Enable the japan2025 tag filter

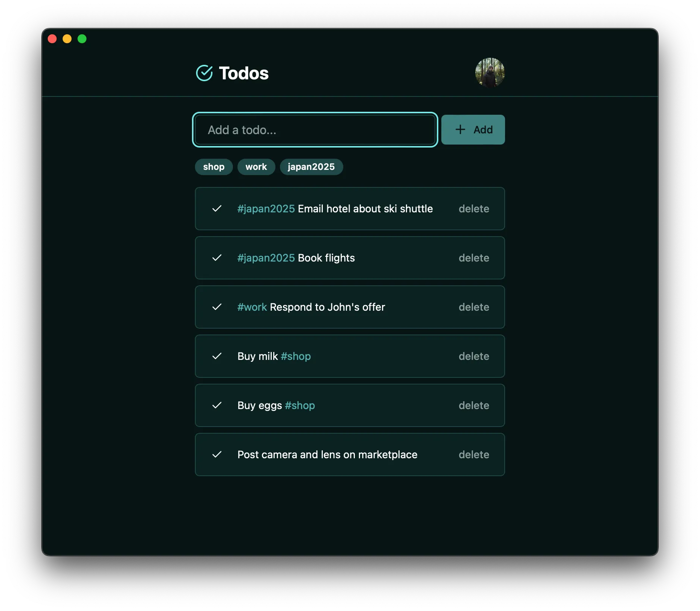coord(311,167)
